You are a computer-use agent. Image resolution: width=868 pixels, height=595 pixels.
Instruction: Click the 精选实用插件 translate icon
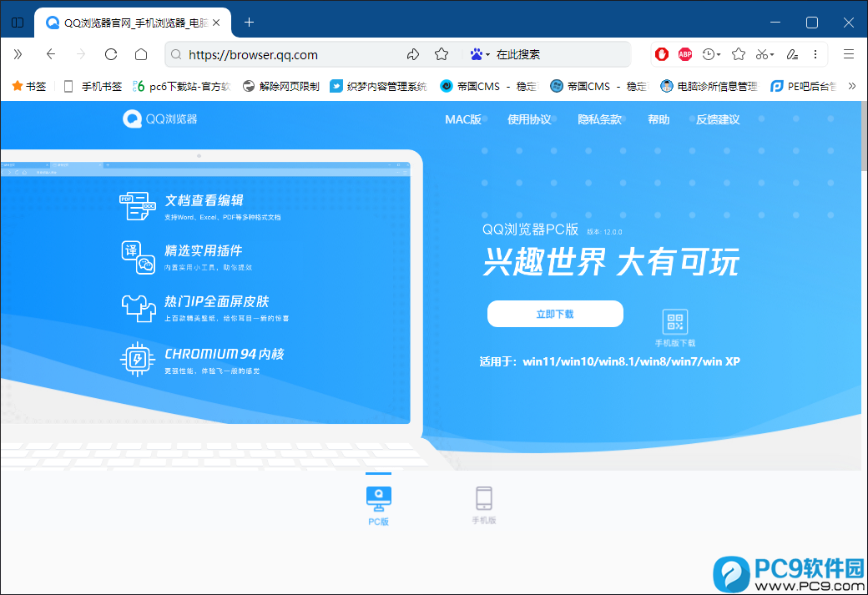(x=138, y=257)
